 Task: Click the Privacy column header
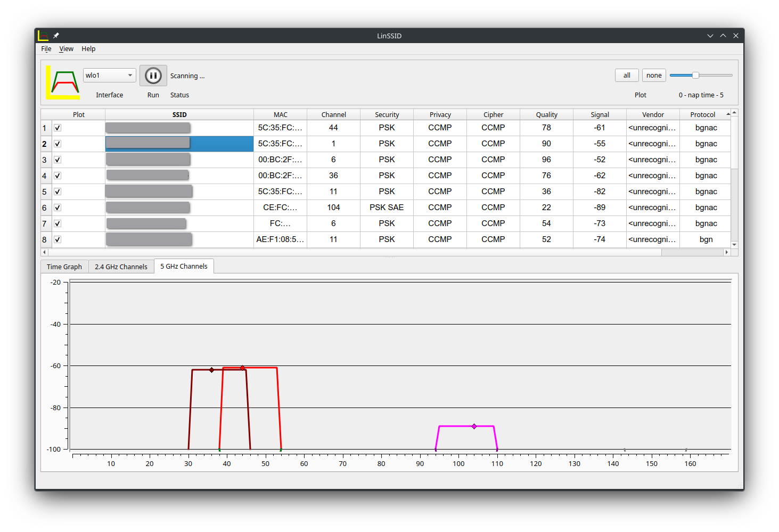pos(440,114)
